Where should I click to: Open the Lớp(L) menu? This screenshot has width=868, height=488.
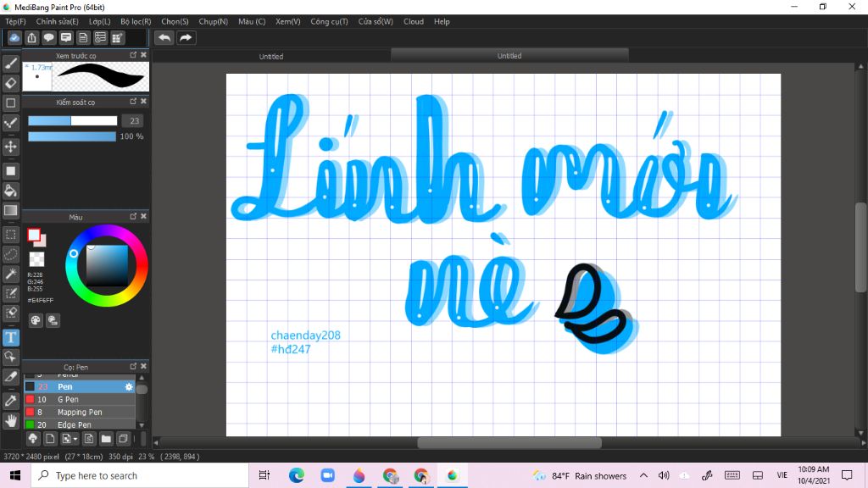100,21
